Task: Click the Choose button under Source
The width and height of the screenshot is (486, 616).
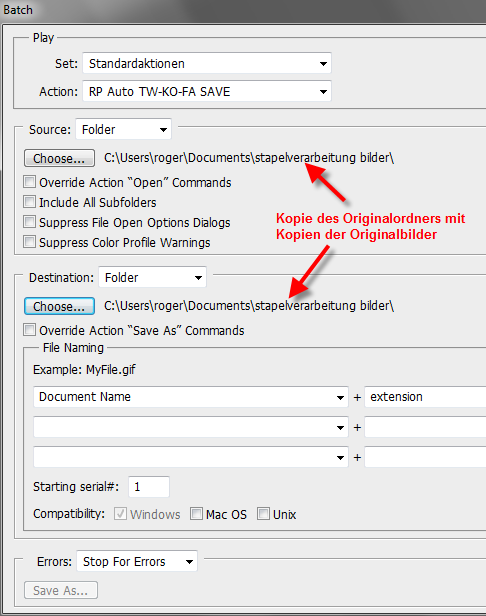Action: point(59,158)
